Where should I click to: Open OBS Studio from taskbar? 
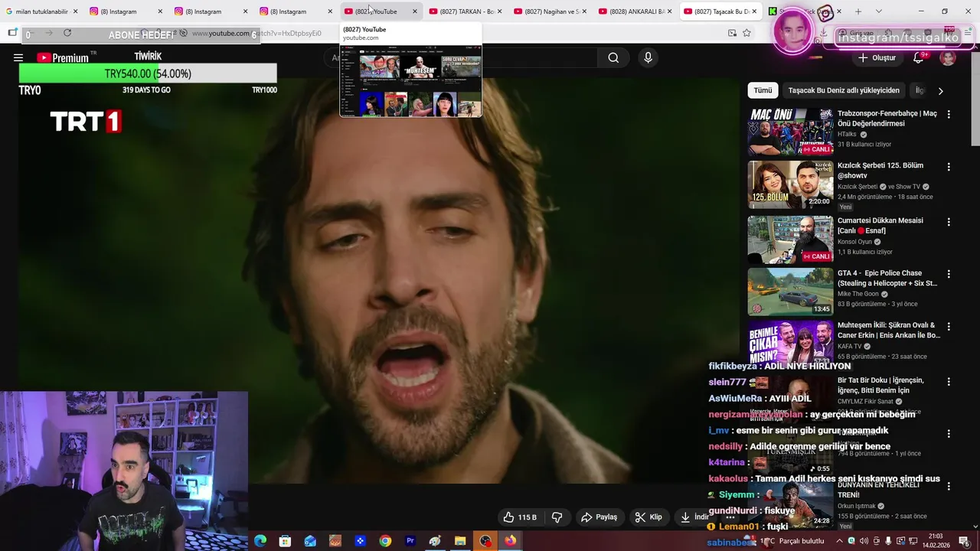485,541
